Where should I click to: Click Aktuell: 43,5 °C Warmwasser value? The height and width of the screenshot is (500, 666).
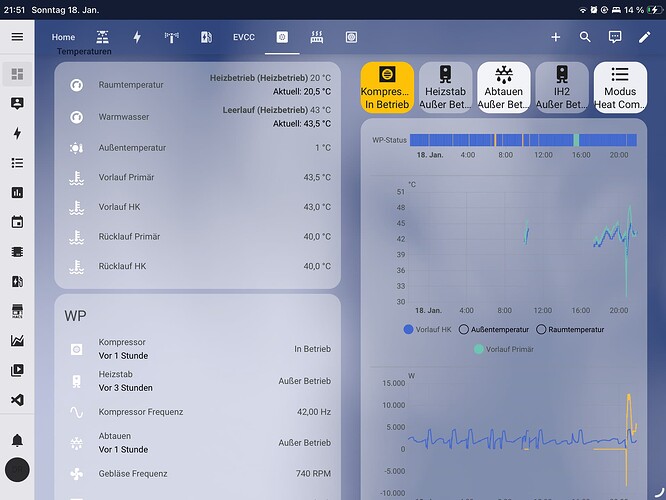(x=302, y=124)
